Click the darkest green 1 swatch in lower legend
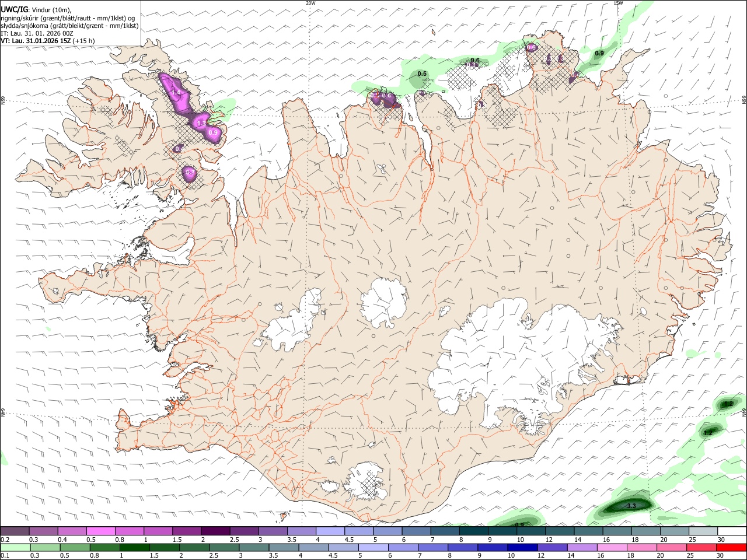The width and height of the screenshot is (747, 560). [x=135, y=547]
